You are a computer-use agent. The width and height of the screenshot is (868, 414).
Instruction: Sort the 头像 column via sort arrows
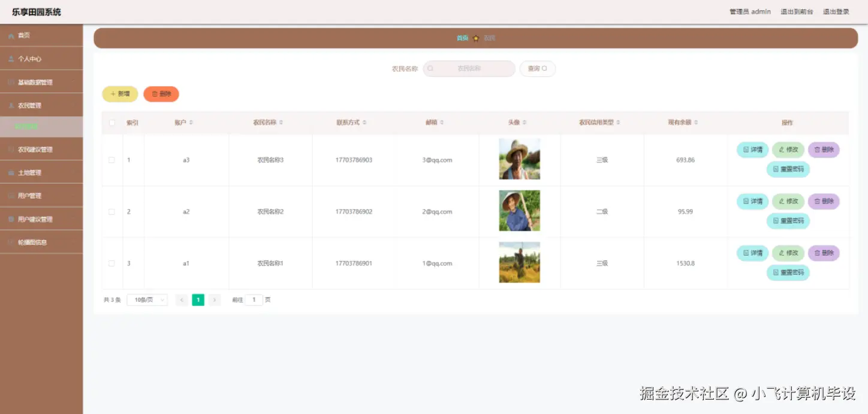tap(525, 122)
